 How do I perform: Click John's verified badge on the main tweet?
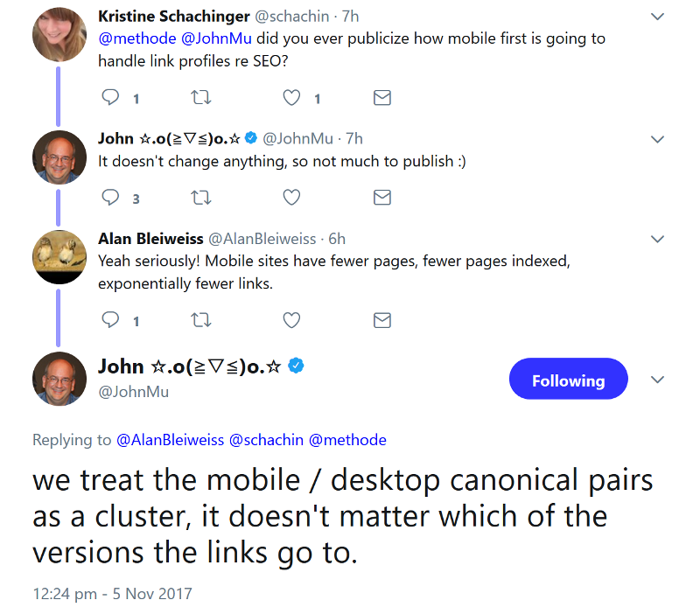pyautogui.click(x=296, y=366)
